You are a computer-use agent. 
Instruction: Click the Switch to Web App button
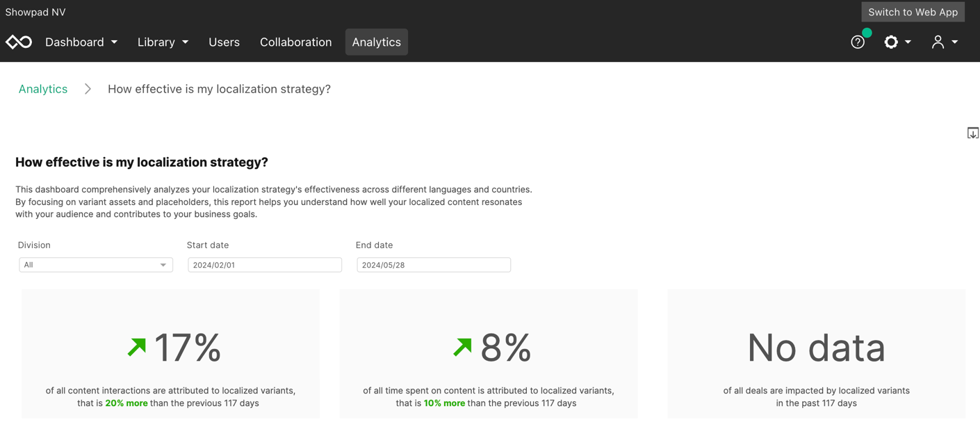tap(913, 12)
